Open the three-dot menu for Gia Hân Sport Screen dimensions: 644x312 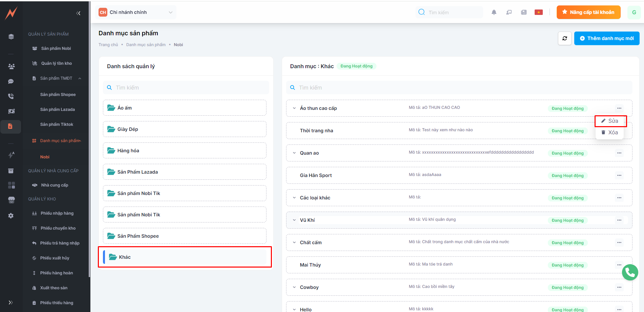(x=619, y=175)
